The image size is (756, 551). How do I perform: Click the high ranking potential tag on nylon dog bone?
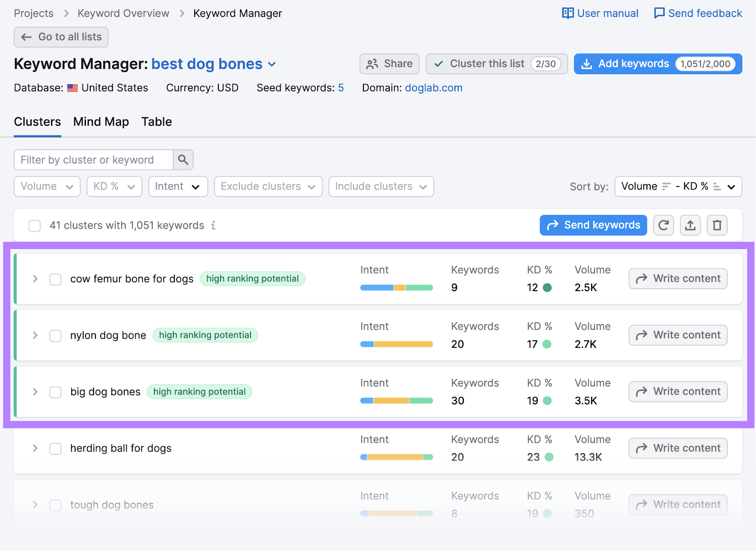tap(205, 335)
